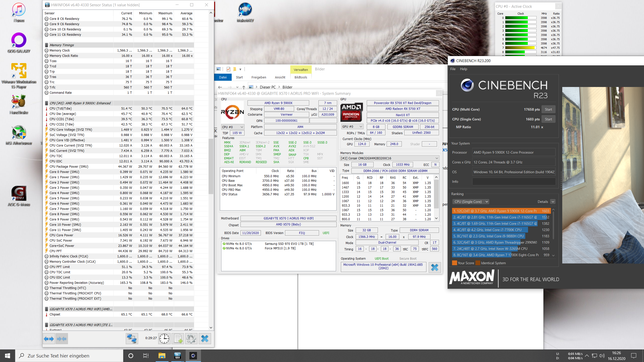Screen dimensions: 644x362
Task: Switch to the Ansicht ribbon tab
Action: pos(280,77)
